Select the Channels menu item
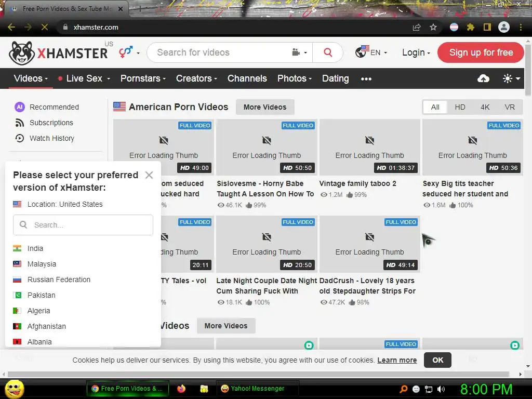The height and width of the screenshot is (399, 532). (x=247, y=78)
